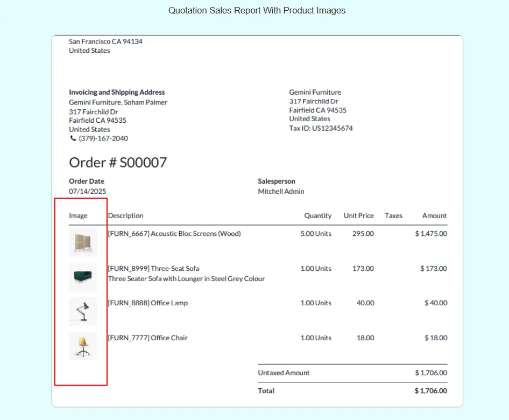
Task: Select the [FURN_7777] Office Chair description
Action: tap(148, 338)
